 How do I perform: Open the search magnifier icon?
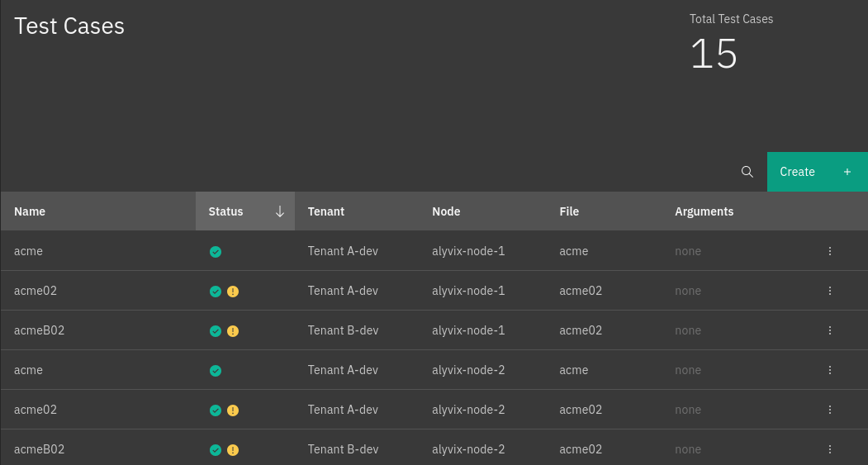(x=747, y=172)
